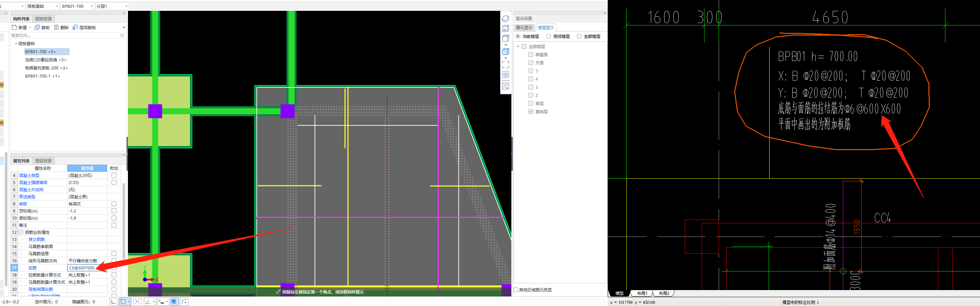Open the 其它钢筋 property link

[x=37, y=240]
